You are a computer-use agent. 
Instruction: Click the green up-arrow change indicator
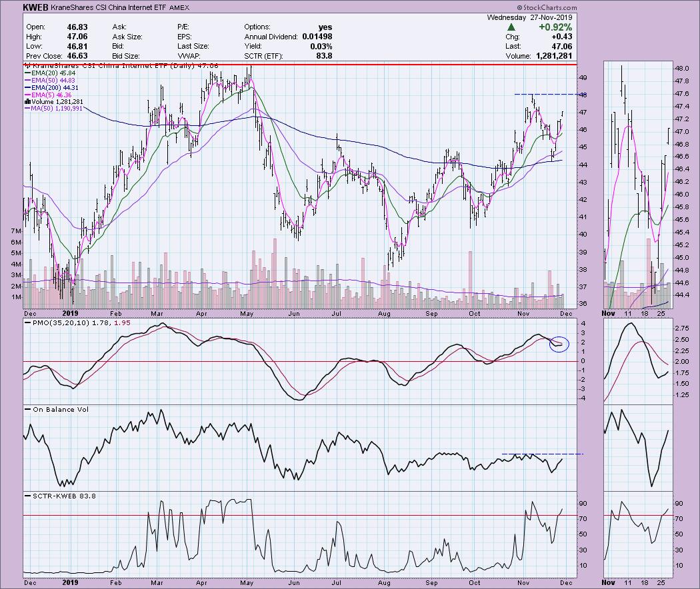pos(511,27)
